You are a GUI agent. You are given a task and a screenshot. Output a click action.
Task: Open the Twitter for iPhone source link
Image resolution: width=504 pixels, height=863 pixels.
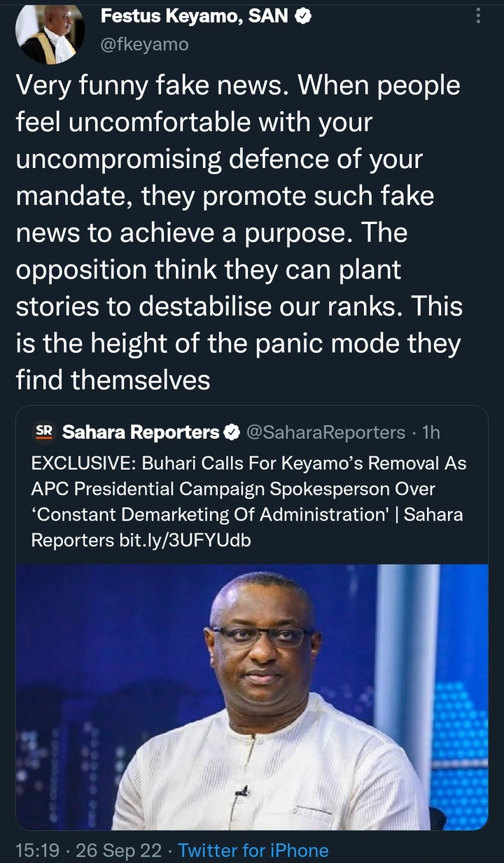tap(253, 850)
